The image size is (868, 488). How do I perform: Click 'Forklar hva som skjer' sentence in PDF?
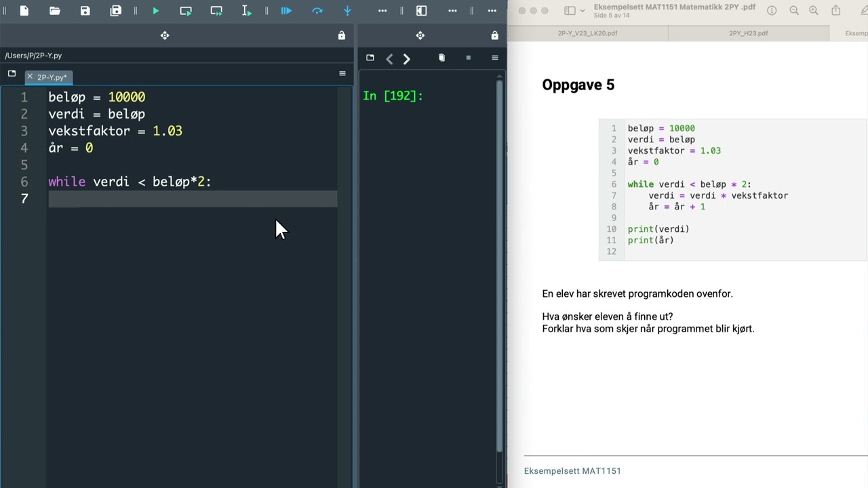[648, 329]
